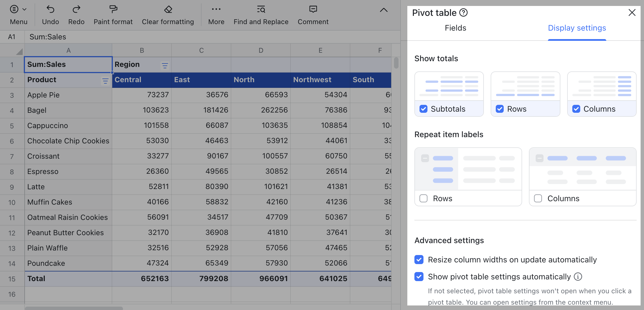Collapse the toolbar with the chevron
The width and height of the screenshot is (644, 310).
tap(383, 9)
